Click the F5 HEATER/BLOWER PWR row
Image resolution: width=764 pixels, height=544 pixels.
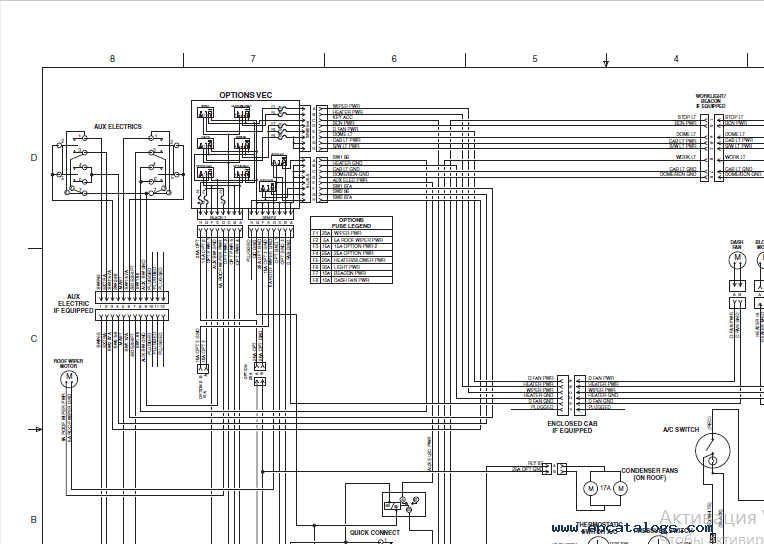pyautogui.click(x=351, y=260)
